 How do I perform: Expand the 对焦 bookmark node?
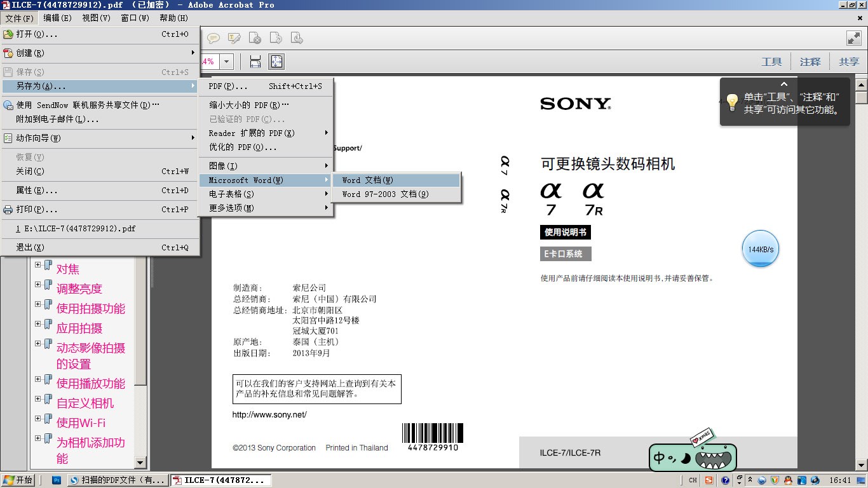coord(38,265)
